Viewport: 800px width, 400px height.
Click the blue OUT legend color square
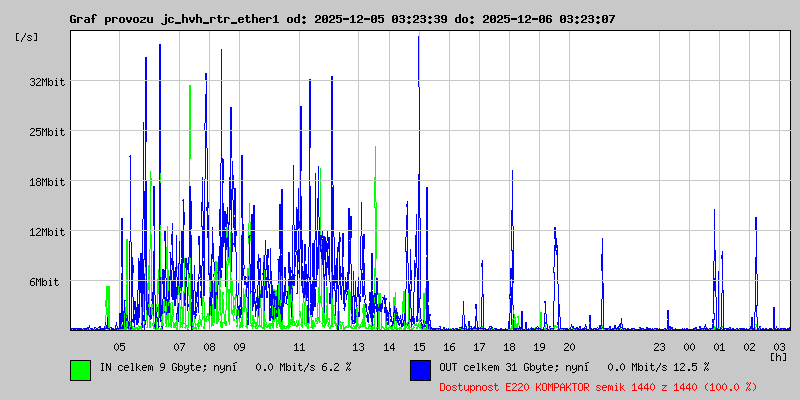tap(420, 369)
